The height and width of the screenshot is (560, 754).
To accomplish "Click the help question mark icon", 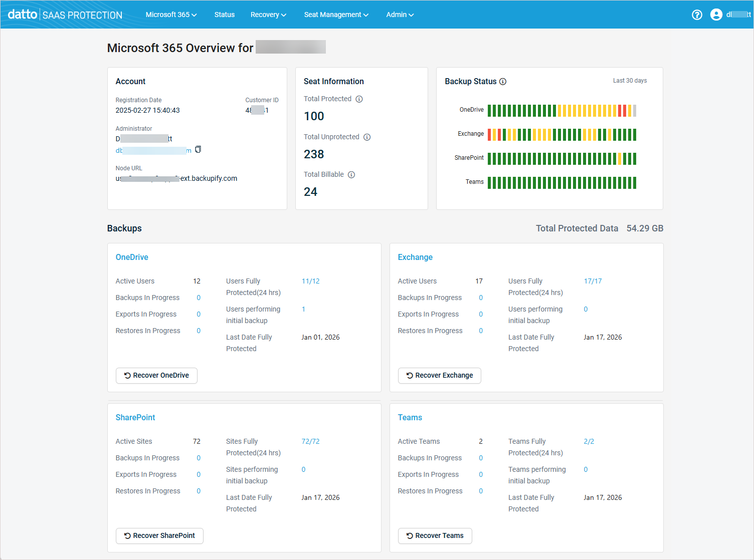I will pos(697,15).
